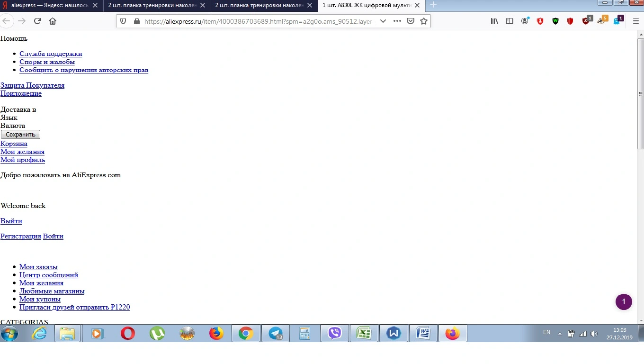The image size is (644, 364).
Task: Open a new browser tab
Action: 433,5
